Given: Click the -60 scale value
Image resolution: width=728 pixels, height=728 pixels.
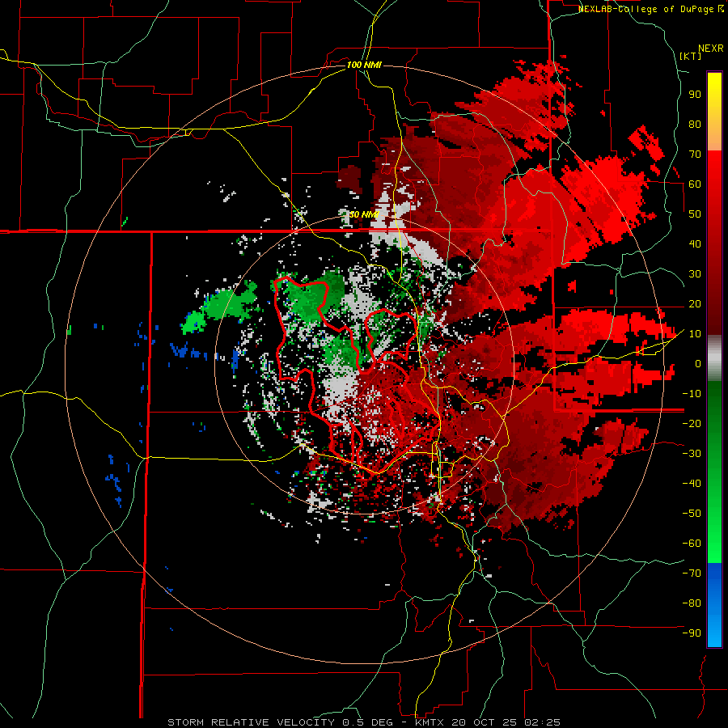Looking at the screenshot, I should click(692, 544).
